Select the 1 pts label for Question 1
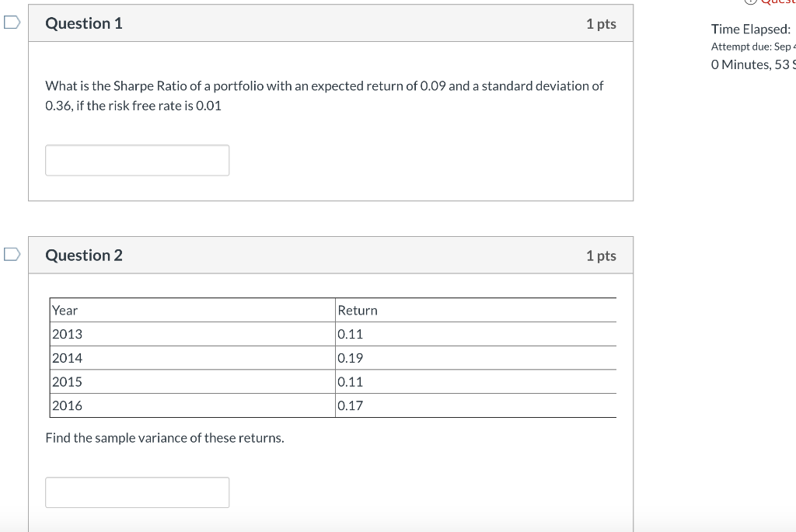The width and height of the screenshot is (796, 532). (602, 23)
